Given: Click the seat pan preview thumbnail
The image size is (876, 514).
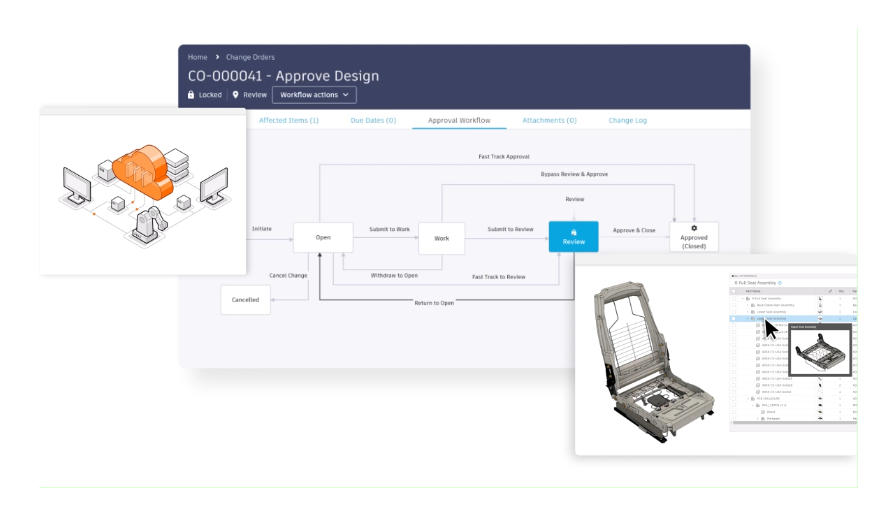Looking at the screenshot, I should (x=819, y=351).
